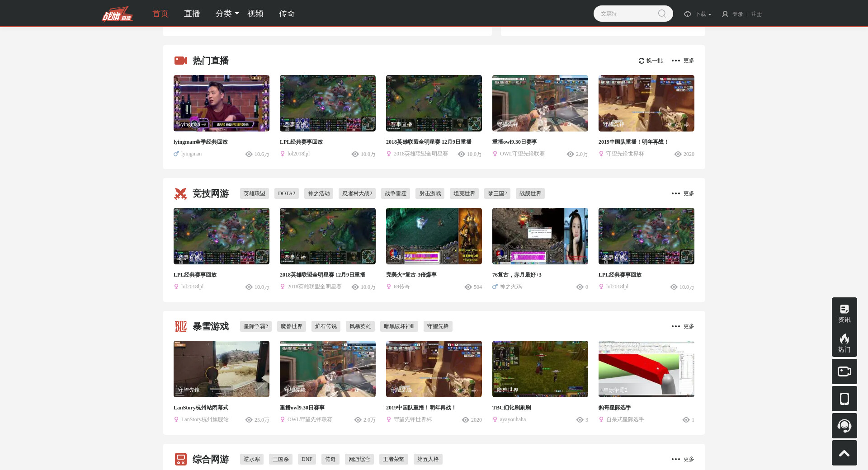Click the more dots in 暴雪游戏
Viewport: 868px width, 470px height.
(x=676, y=326)
